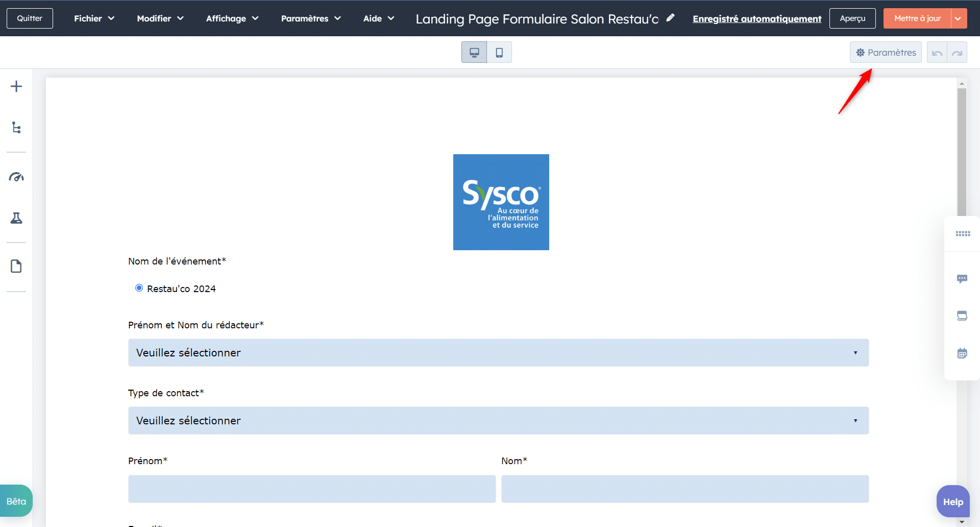Expand the Mettre à jour arrow dropdown
Screen dimensions: 980x527
[958, 18]
